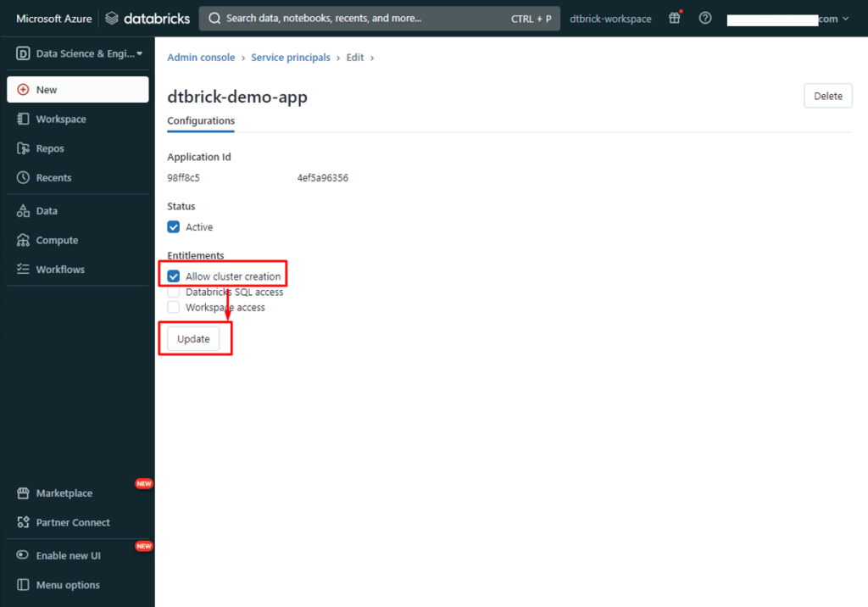This screenshot has width=868, height=607.
Task: Enable Workspace access checkbox
Action: click(174, 308)
